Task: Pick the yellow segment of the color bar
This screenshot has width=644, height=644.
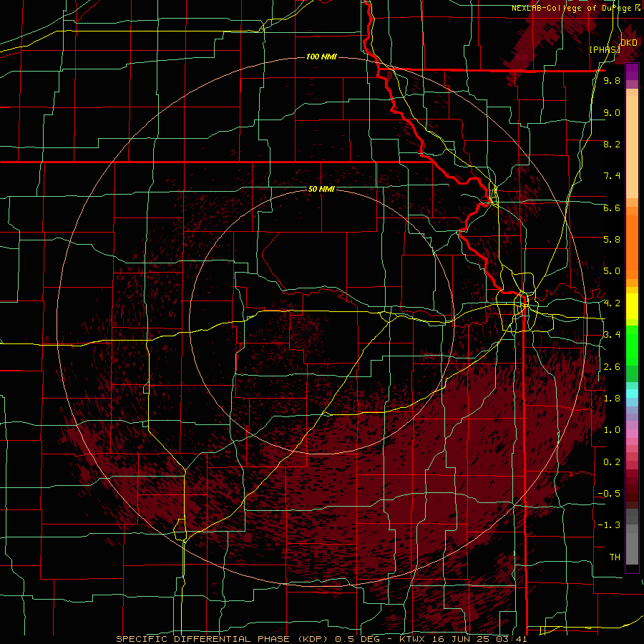Action: [632, 306]
